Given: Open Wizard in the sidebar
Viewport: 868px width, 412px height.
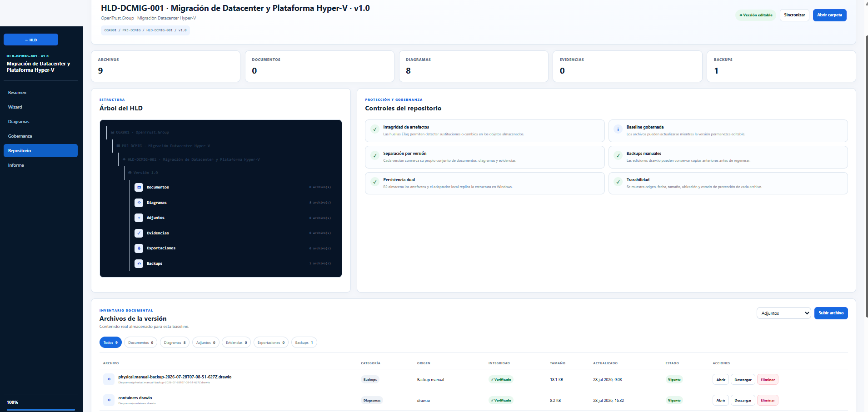Looking at the screenshot, I should (40, 107).
